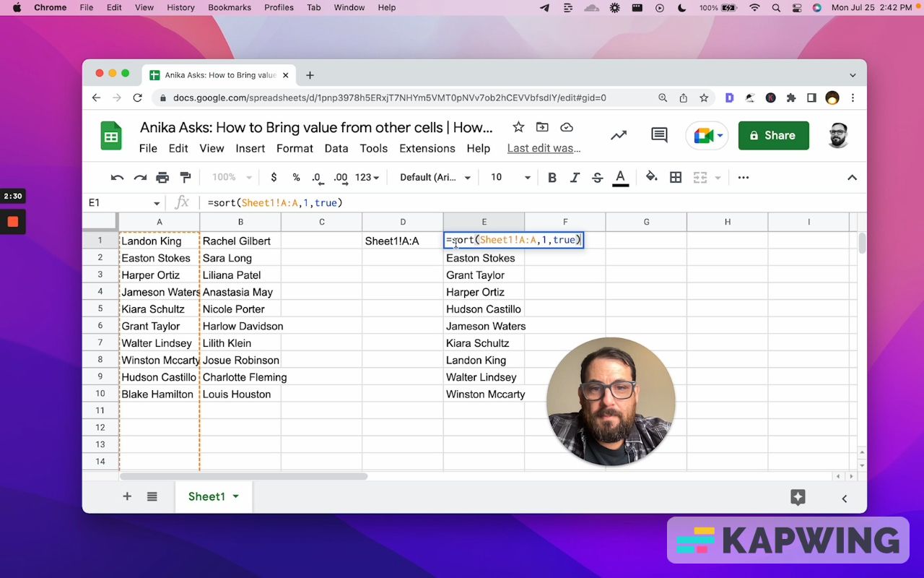The image size is (924, 578).
Task: Click the Merge cells icon
Action: pyautogui.click(x=699, y=177)
